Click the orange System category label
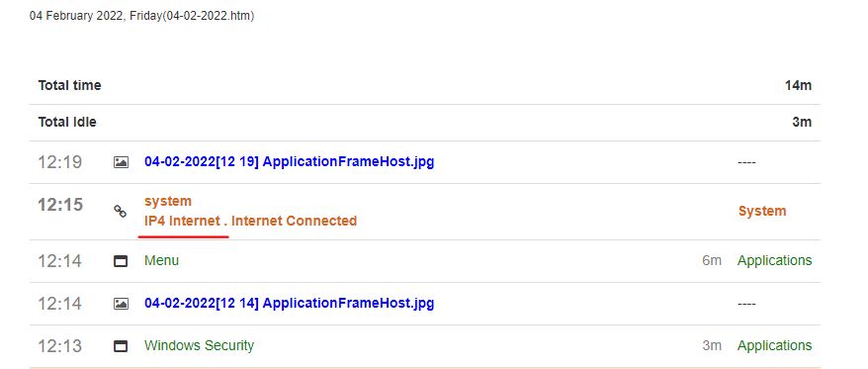This screenshot has width=868, height=369. pyautogui.click(x=761, y=211)
